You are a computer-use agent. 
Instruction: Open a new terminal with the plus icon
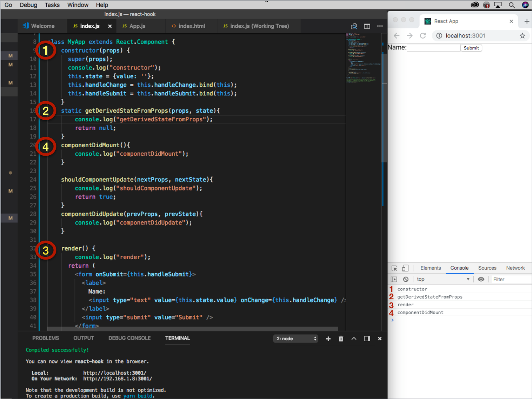(328, 338)
